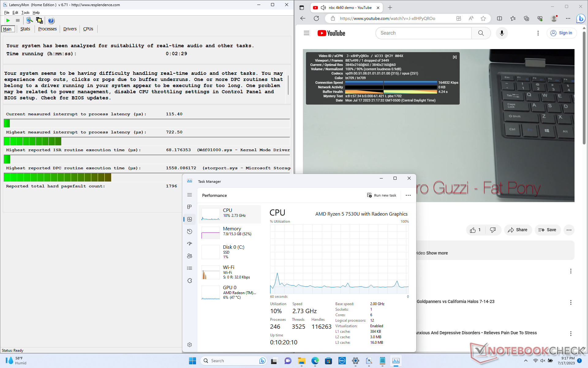Viewport: 588px width, 368px height.
Task: Click YouTube voice search microphone icon
Action: [x=502, y=33]
